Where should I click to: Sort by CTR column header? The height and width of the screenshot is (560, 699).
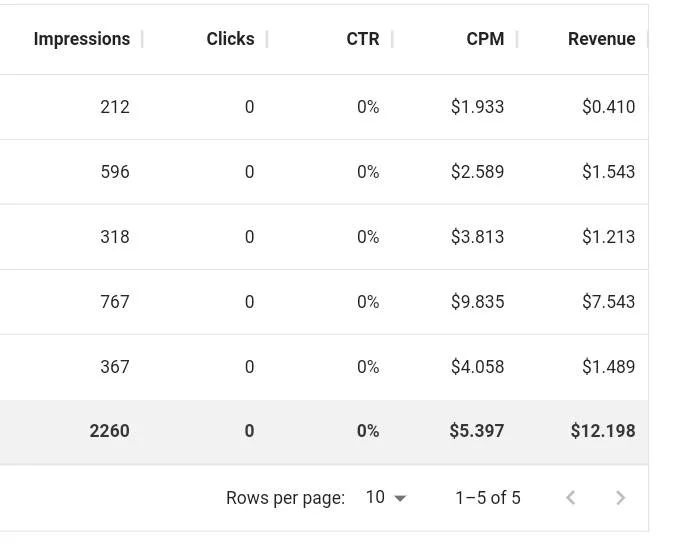tap(363, 39)
